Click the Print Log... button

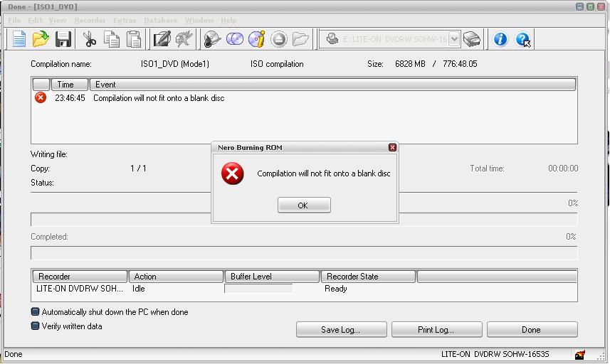(436, 329)
